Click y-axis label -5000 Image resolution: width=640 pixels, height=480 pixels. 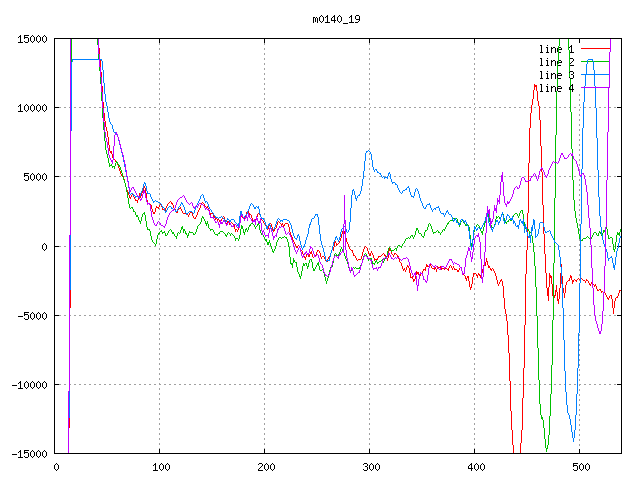tap(32, 316)
